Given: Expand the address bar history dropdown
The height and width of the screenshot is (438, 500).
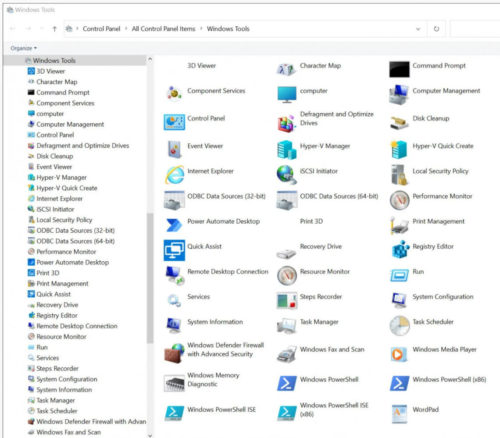Looking at the screenshot, I should tap(418, 29).
